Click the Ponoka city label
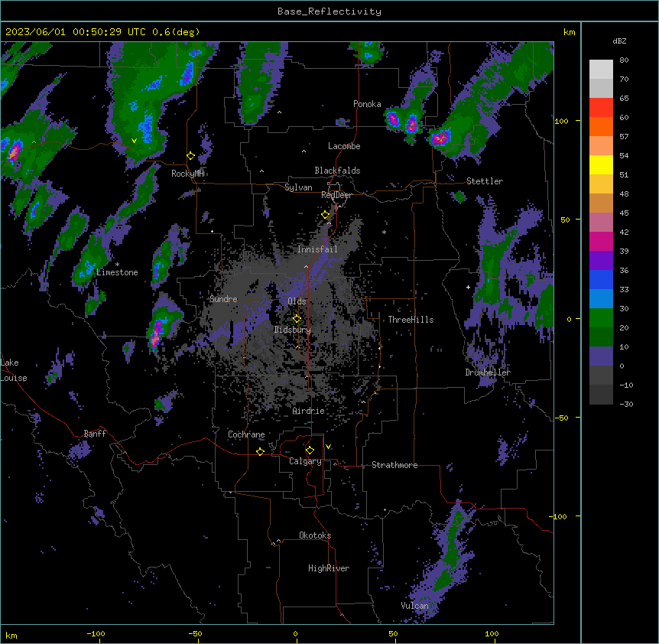The image size is (659, 644). (367, 104)
